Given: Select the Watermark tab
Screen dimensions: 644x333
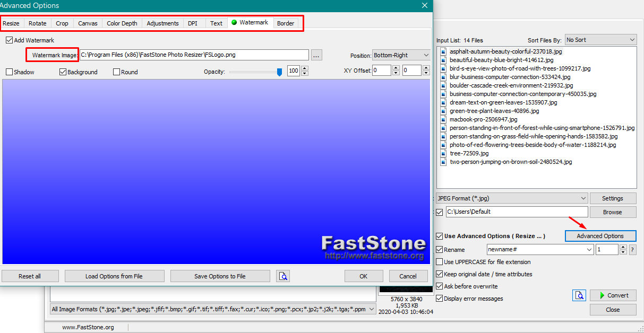Looking at the screenshot, I should click(250, 23).
